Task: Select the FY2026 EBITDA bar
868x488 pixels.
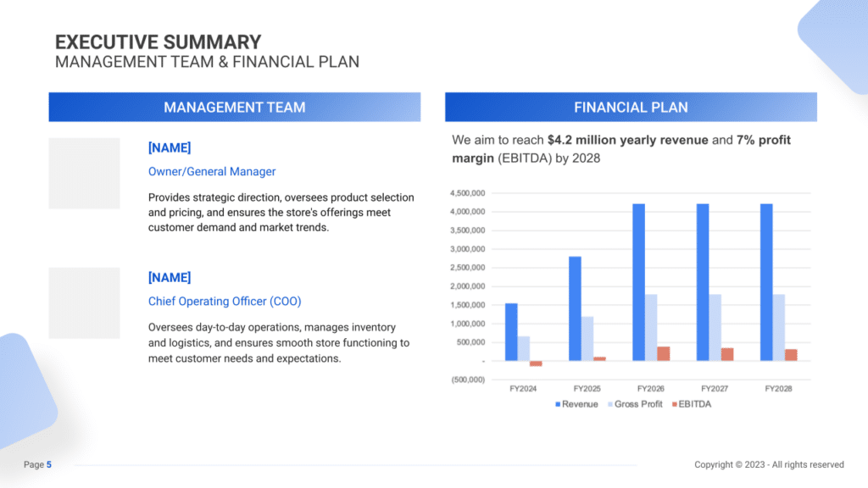Action: 664,353
